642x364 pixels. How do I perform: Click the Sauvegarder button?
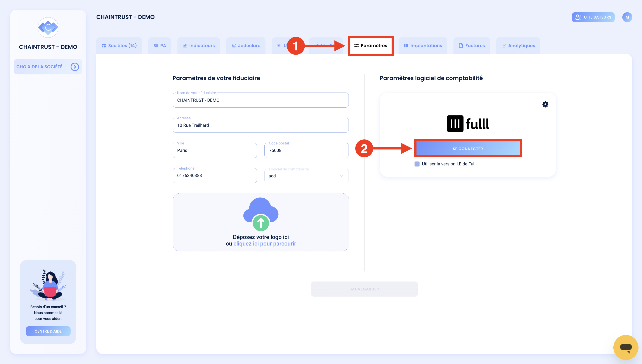point(364,289)
